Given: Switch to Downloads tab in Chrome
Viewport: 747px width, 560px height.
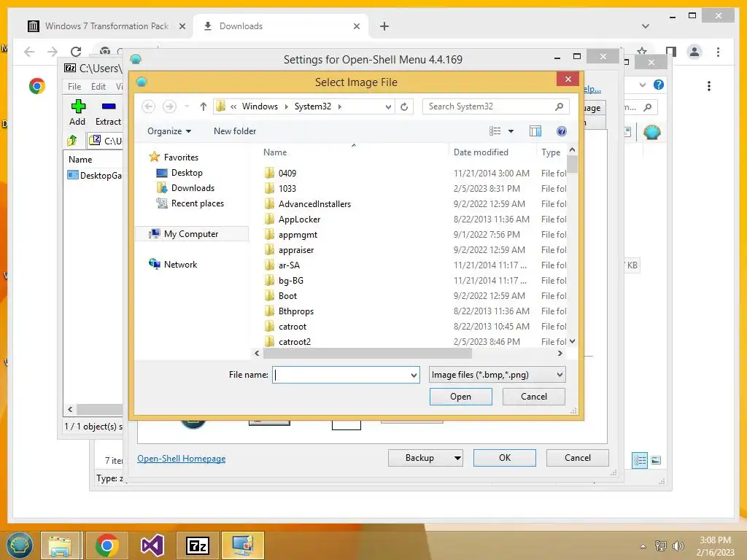Looking at the screenshot, I should [281, 26].
